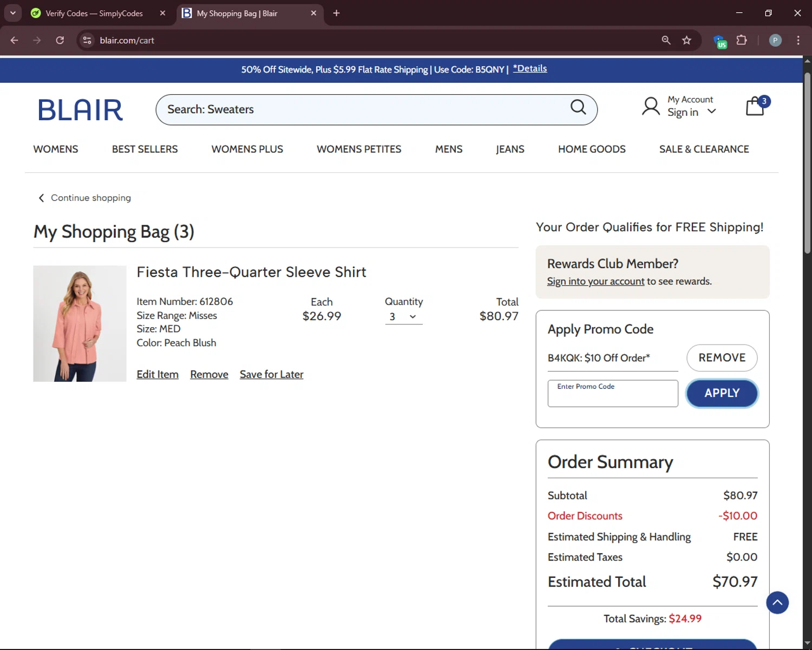This screenshot has height=650, width=812.
Task: Click the Edit Item link
Action: (x=158, y=374)
